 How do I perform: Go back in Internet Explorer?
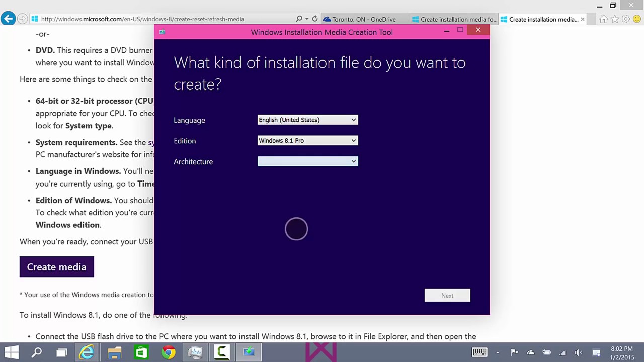tap(8, 19)
